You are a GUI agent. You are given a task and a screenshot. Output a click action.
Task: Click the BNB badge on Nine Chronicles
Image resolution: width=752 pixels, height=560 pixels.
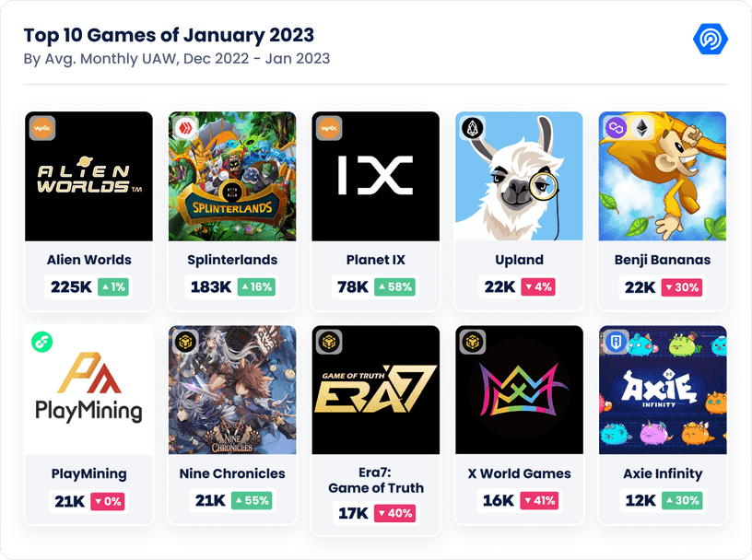pyautogui.click(x=185, y=342)
